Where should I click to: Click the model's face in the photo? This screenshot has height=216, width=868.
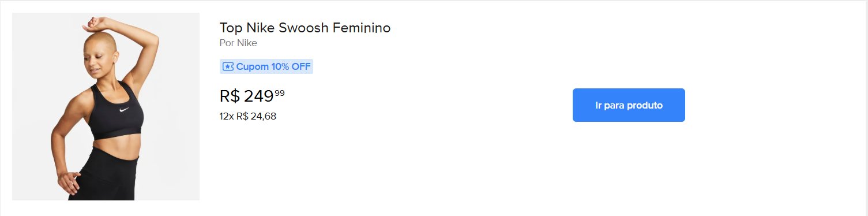pos(99,58)
